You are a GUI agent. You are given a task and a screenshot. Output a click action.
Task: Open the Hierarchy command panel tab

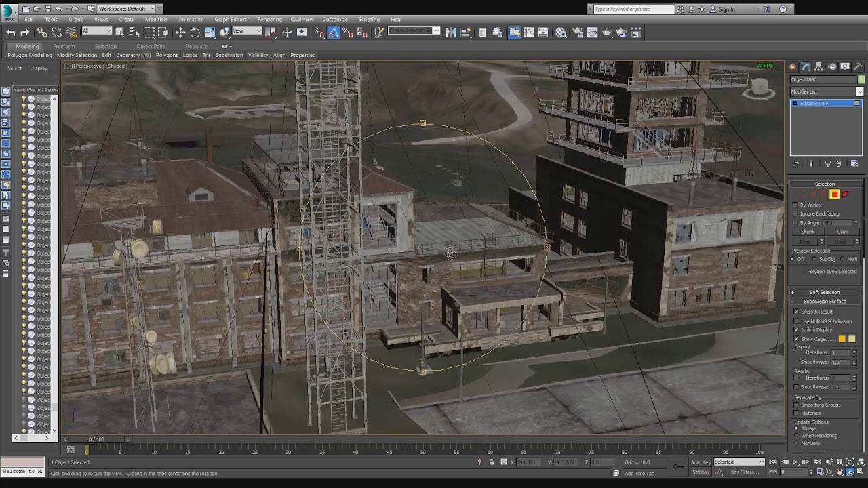[819, 66]
